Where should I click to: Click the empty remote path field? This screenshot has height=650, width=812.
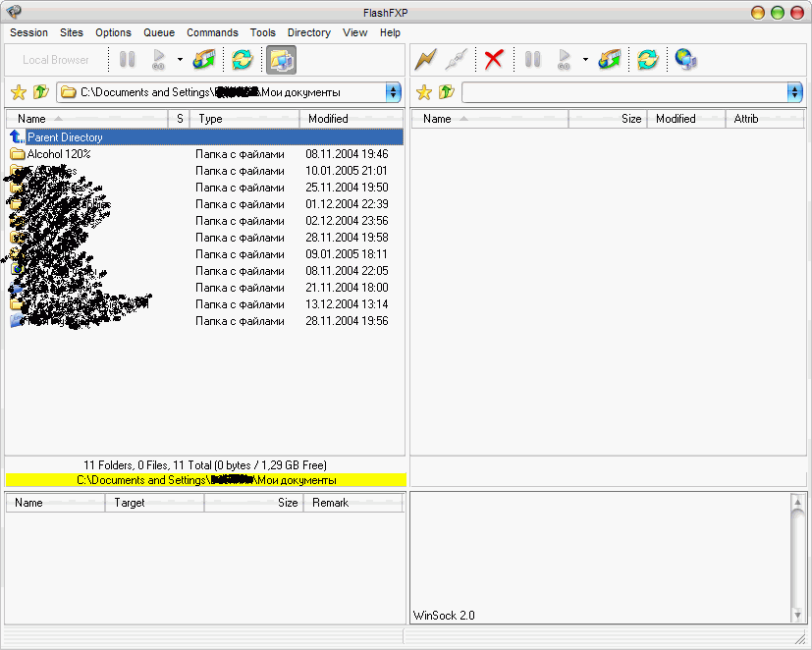click(x=624, y=92)
